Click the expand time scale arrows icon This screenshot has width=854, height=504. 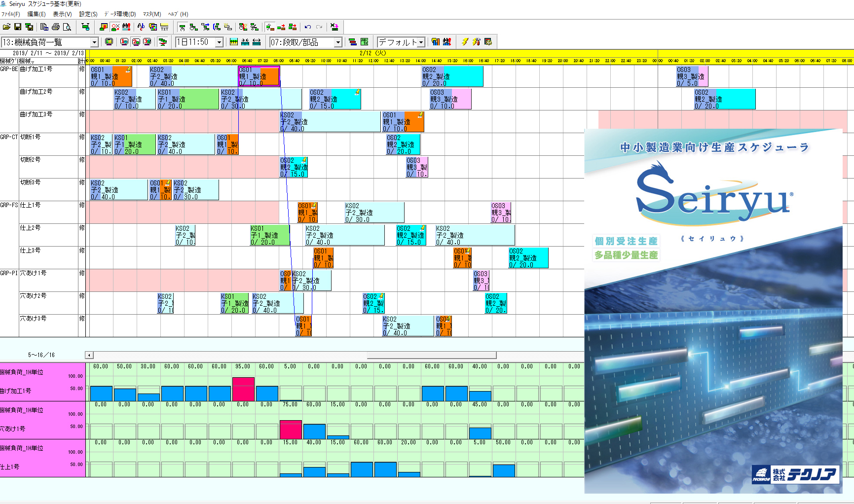257,42
